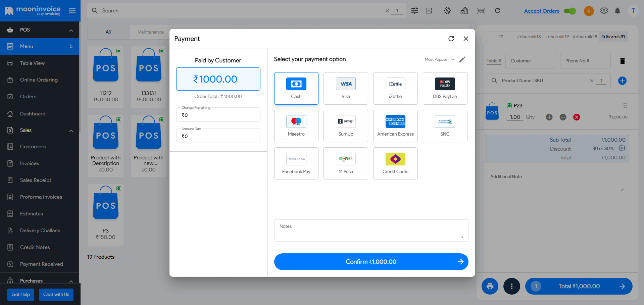Select American Express payment option

tap(395, 126)
